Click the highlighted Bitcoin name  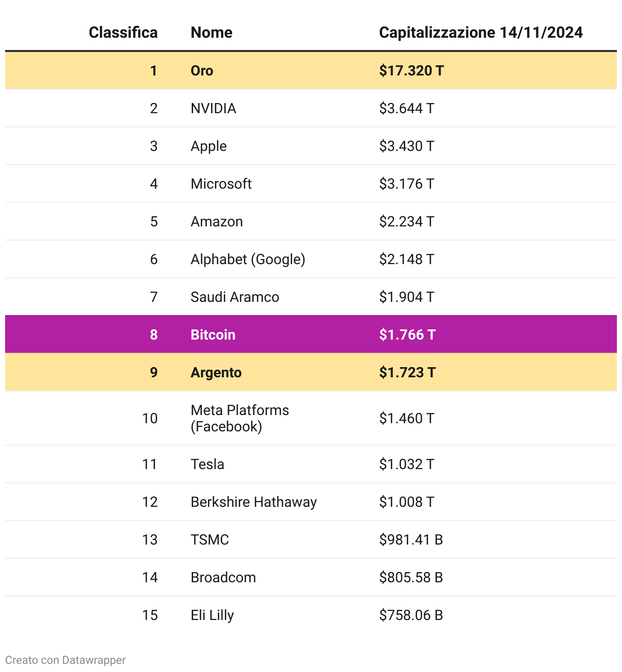[x=213, y=334]
